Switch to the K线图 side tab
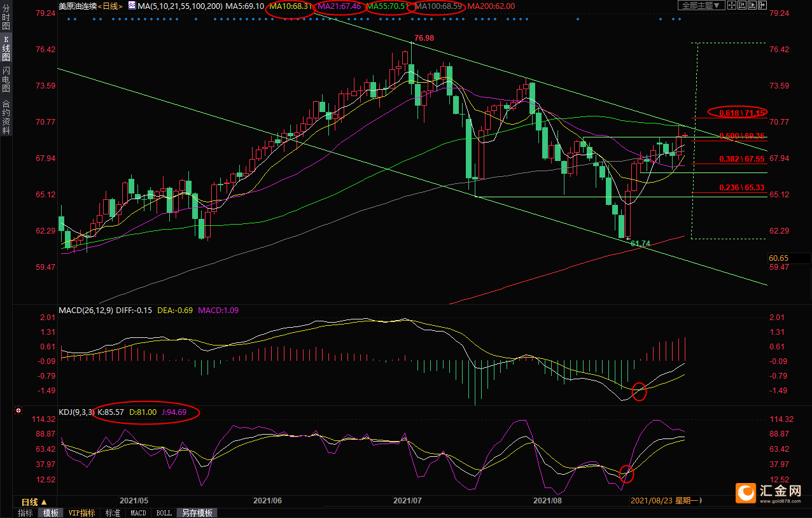The image size is (812, 518). click(6, 48)
